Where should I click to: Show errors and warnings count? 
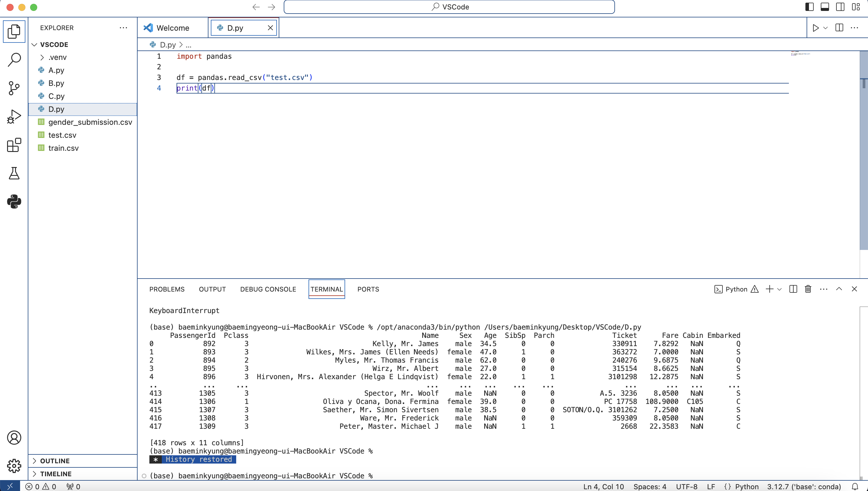(41, 486)
